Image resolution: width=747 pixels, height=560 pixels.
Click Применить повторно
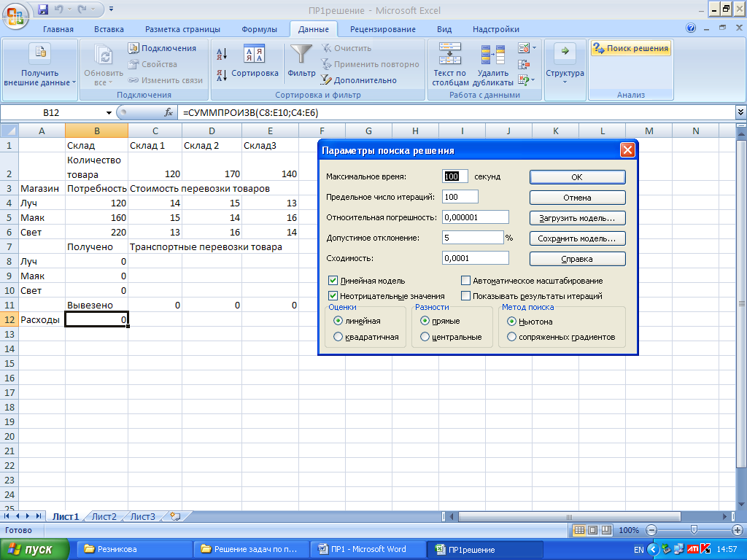[370, 64]
